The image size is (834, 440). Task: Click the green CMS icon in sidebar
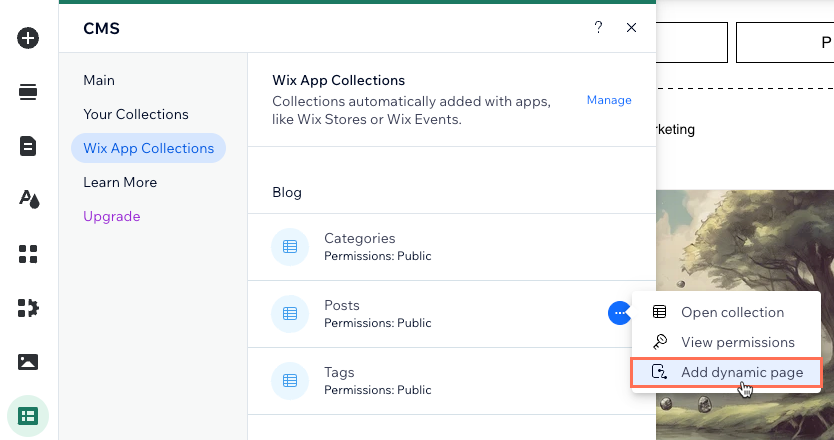(28, 416)
